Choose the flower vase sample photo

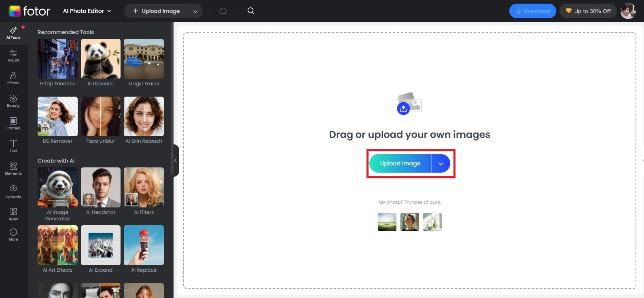pos(432,222)
